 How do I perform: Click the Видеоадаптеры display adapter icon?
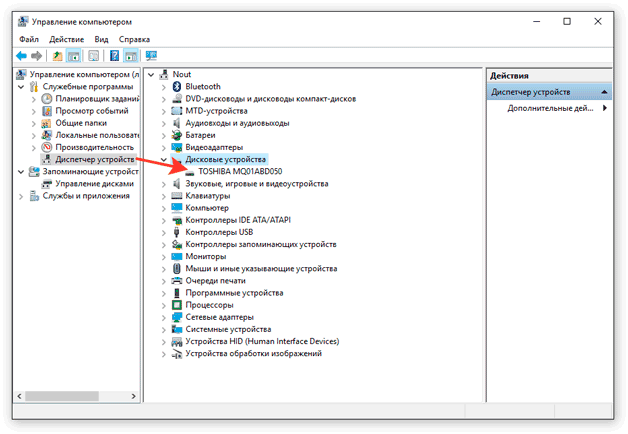(x=177, y=147)
